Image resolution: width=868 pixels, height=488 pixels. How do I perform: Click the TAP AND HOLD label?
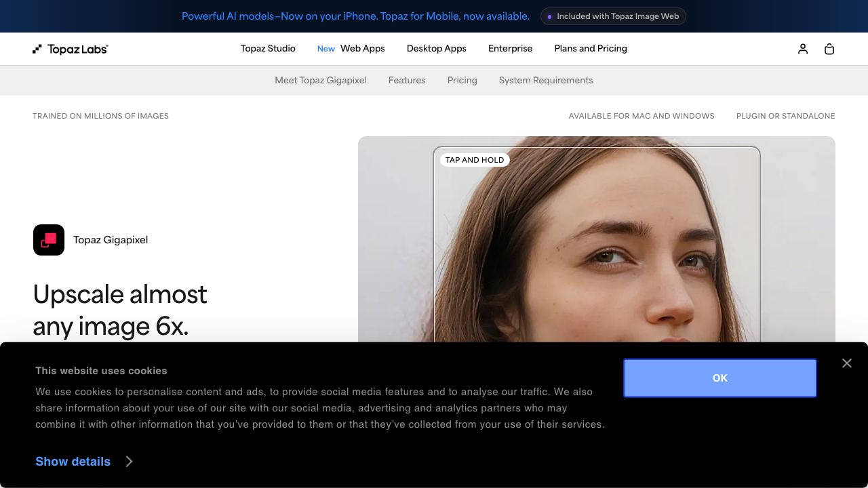475,160
